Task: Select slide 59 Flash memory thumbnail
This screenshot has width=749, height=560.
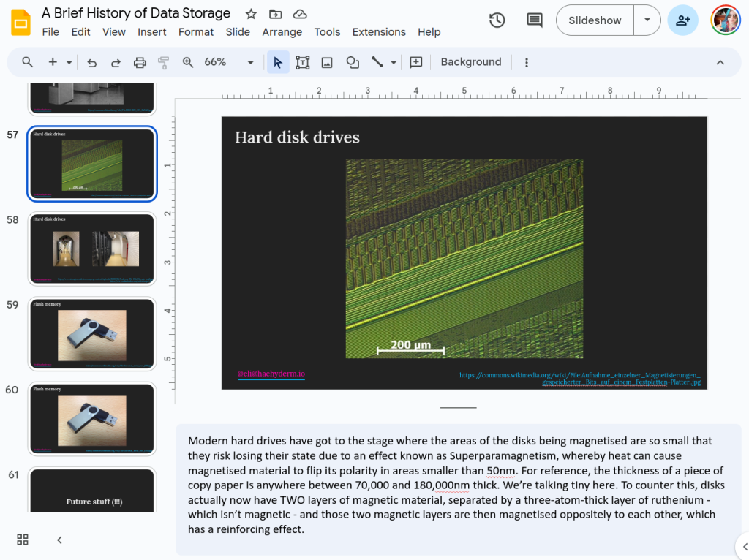Action: pyautogui.click(x=92, y=333)
